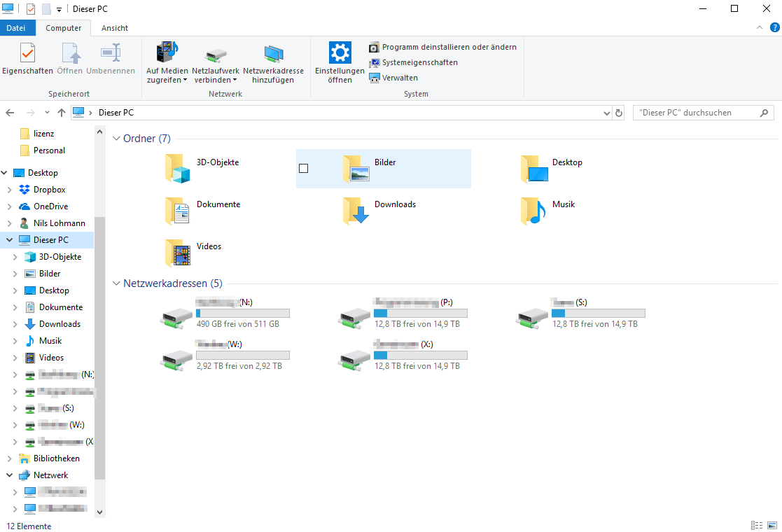
Task: Switch to large icons view in status bar
Action: coord(772,526)
